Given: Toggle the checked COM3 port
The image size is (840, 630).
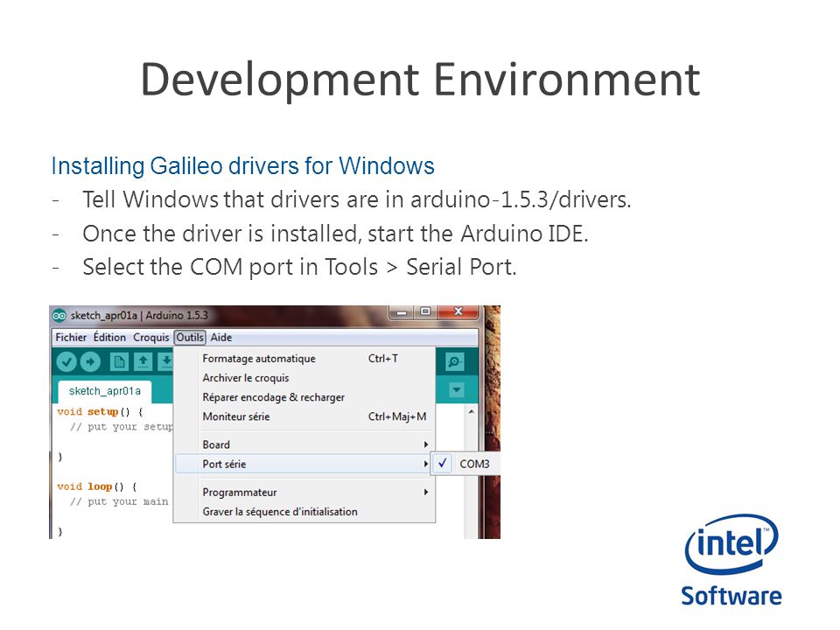Looking at the screenshot, I should tap(465, 464).
